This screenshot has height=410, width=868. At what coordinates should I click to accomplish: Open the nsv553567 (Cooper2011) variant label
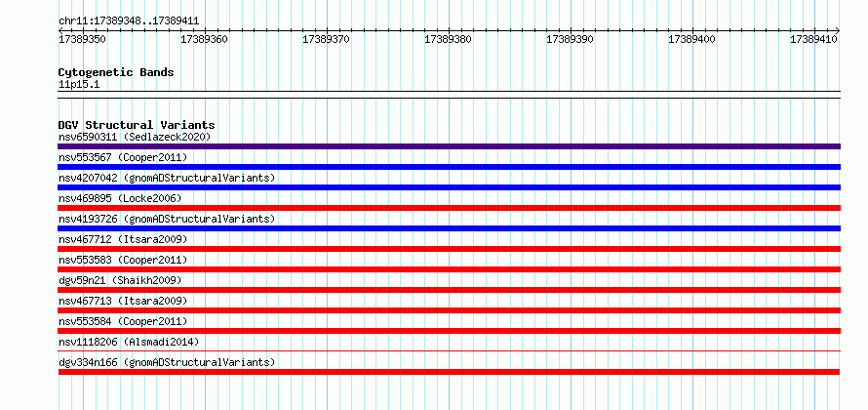click(123, 157)
